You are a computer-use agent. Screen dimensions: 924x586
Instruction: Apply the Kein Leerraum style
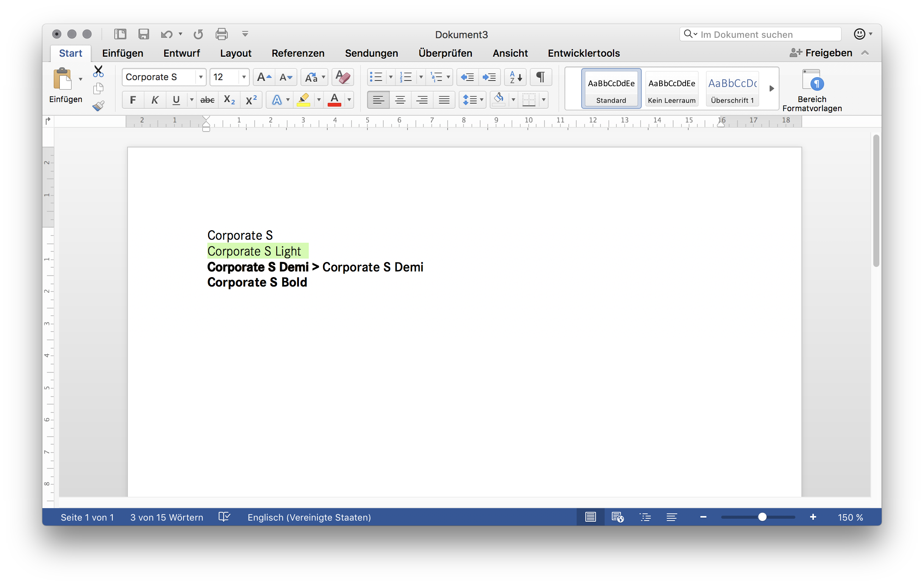(672, 88)
